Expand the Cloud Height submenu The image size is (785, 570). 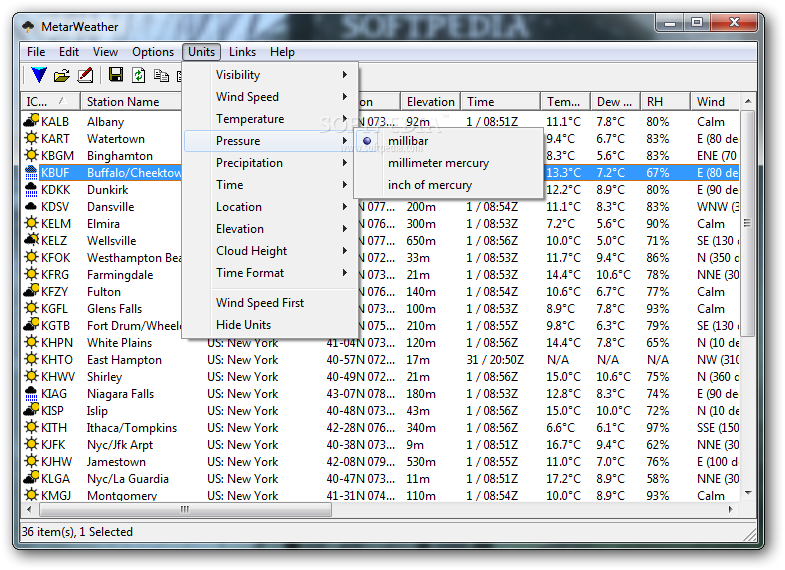coord(270,251)
